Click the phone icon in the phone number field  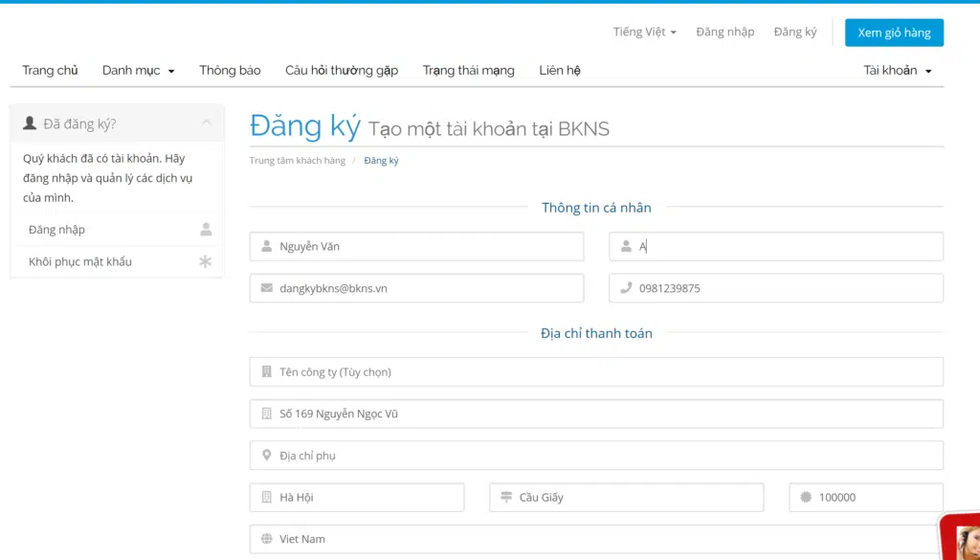pyautogui.click(x=626, y=288)
